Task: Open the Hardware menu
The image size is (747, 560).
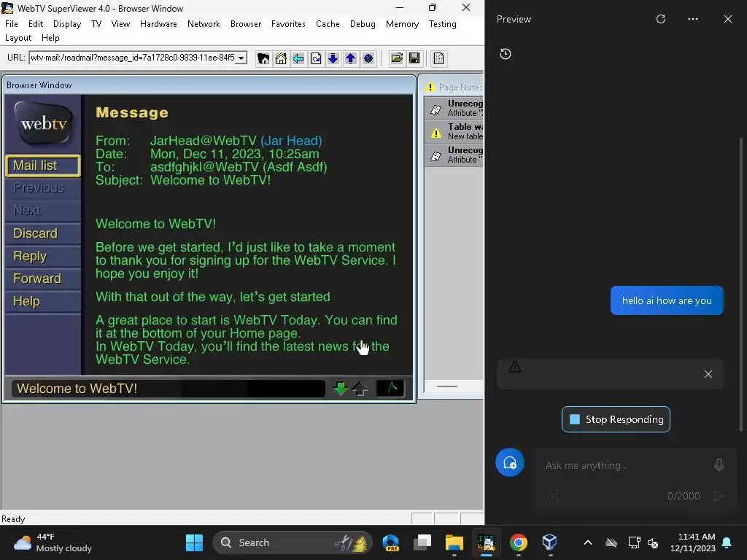Action: click(158, 24)
